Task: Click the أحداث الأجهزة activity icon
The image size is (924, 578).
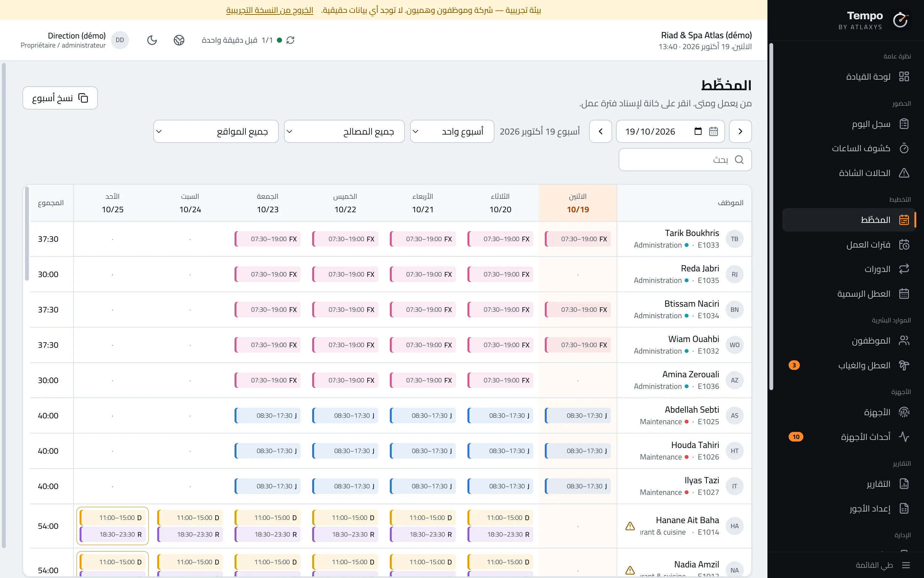Action: coord(904,437)
